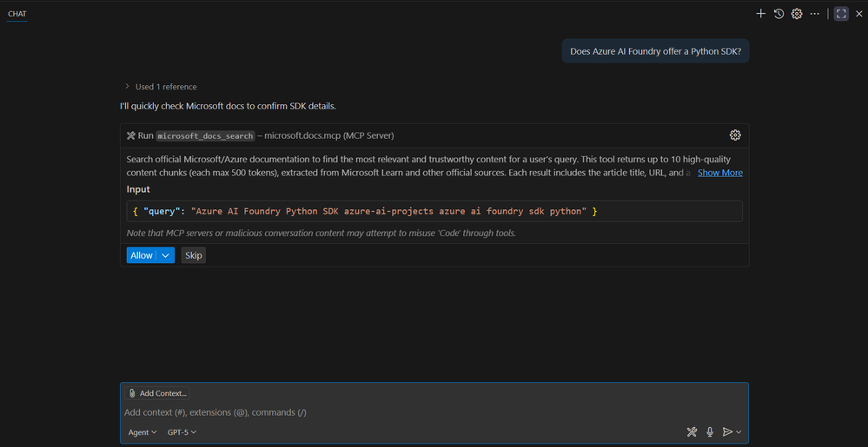Close the chat panel
This screenshot has height=447, width=868.
coord(858,14)
